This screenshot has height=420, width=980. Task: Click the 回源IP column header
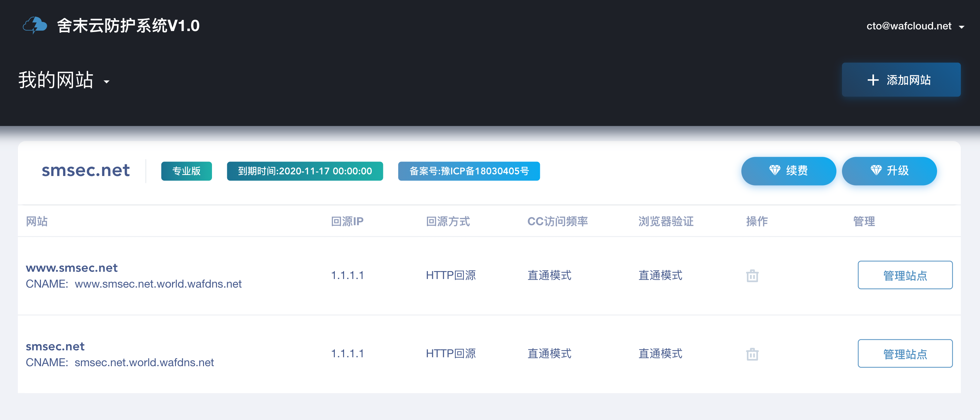click(x=347, y=221)
